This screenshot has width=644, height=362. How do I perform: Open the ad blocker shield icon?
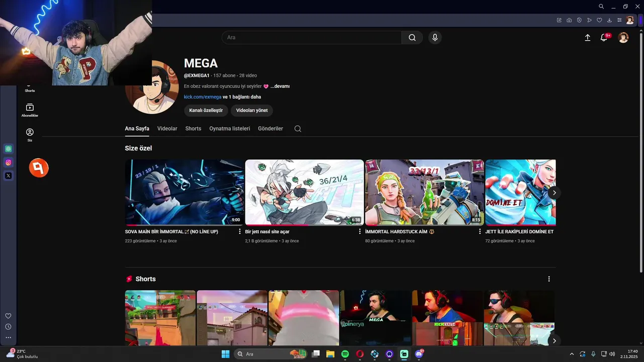[x=579, y=20]
